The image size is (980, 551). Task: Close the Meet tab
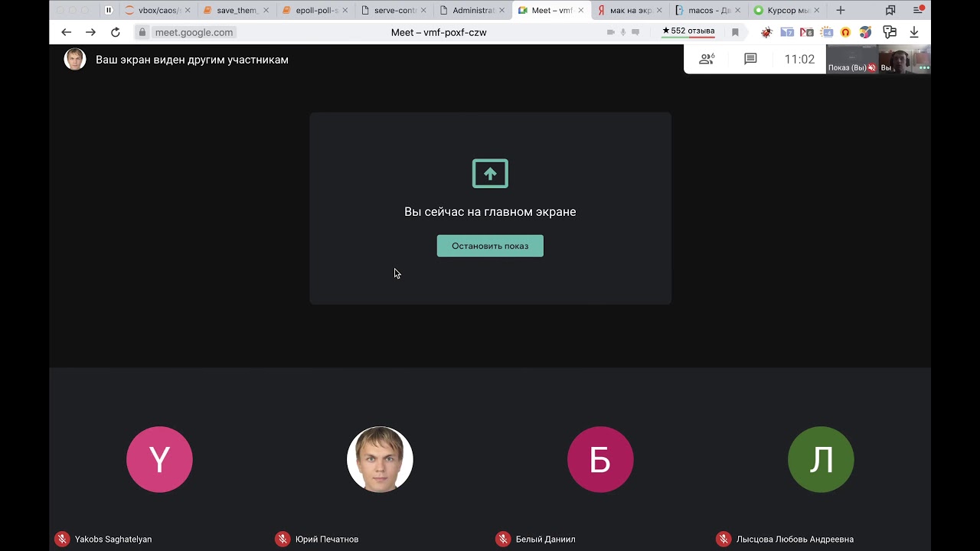[x=581, y=11]
